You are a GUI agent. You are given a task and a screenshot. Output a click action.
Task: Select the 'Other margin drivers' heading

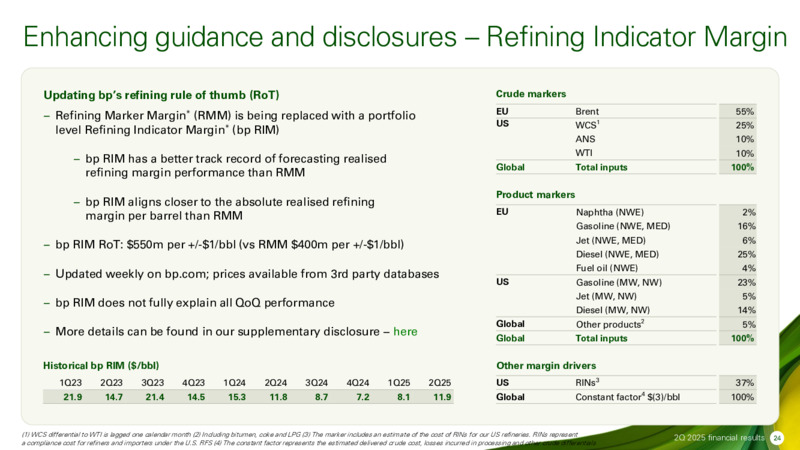(546, 365)
